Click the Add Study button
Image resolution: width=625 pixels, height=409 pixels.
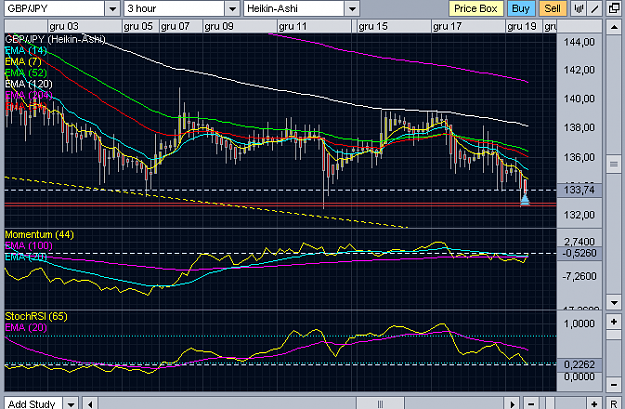33,403
